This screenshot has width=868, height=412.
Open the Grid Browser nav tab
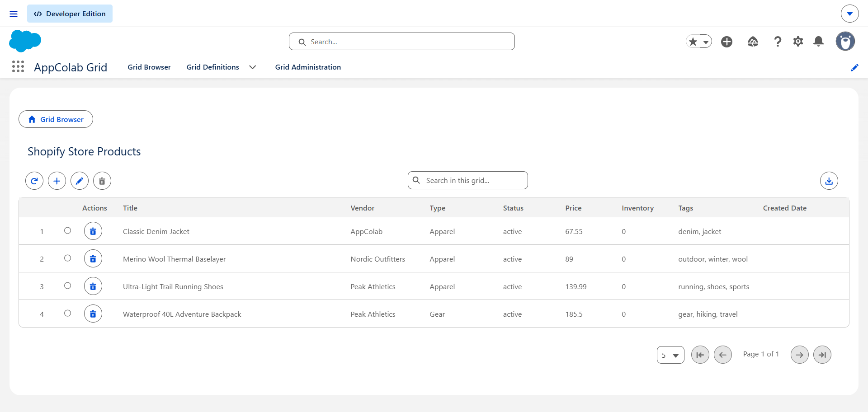[x=149, y=67]
